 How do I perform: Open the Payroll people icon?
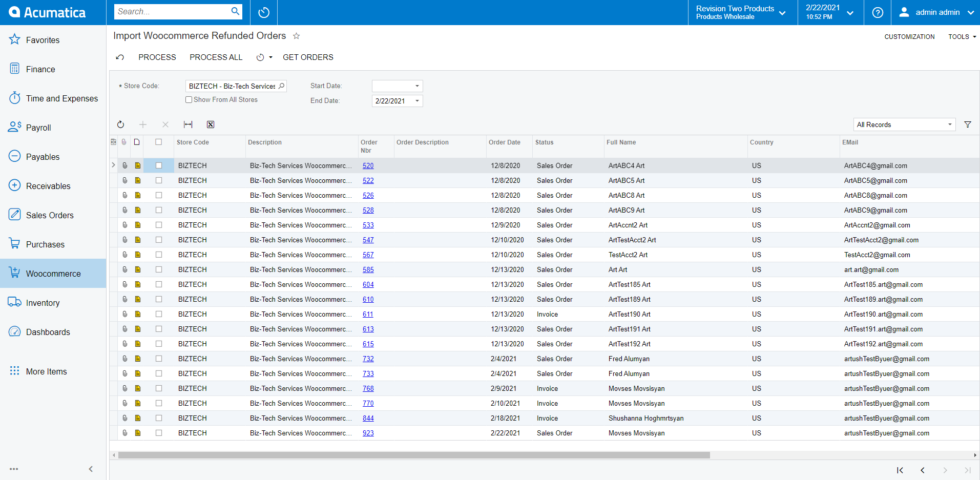pyautogui.click(x=15, y=127)
